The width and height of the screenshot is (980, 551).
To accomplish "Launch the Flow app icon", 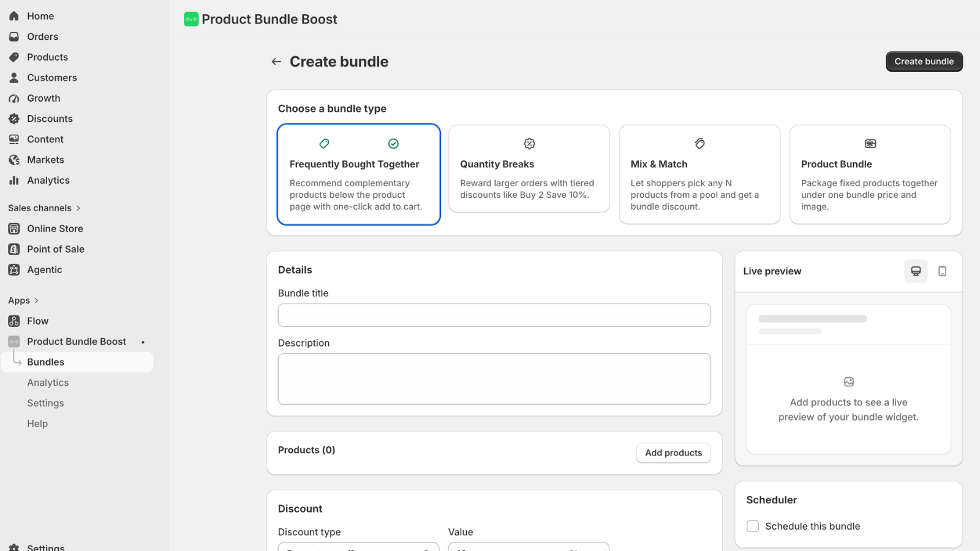I will [x=14, y=321].
